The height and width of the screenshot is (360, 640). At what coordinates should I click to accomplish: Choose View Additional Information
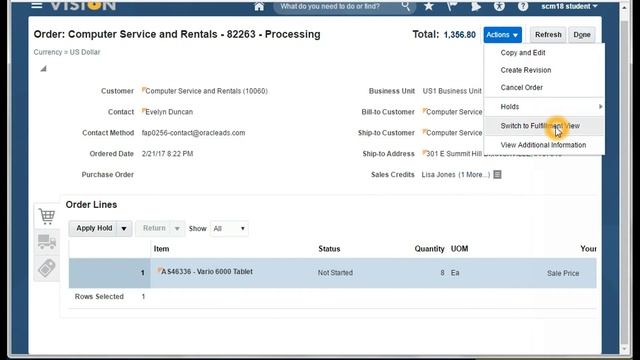pyautogui.click(x=544, y=145)
